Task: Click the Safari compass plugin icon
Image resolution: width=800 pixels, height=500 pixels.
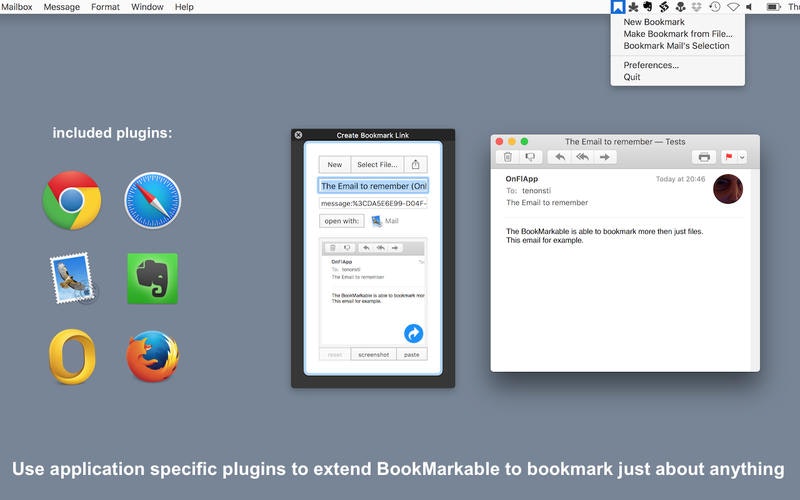Action: click(x=153, y=200)
